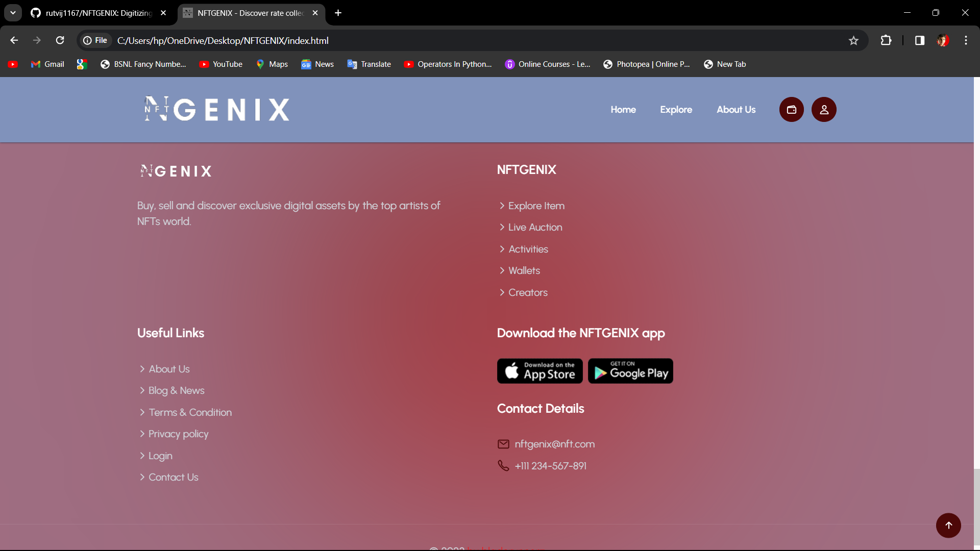
Task: Click the nftgenix@nft.com email link
Action: coord(554,444)
